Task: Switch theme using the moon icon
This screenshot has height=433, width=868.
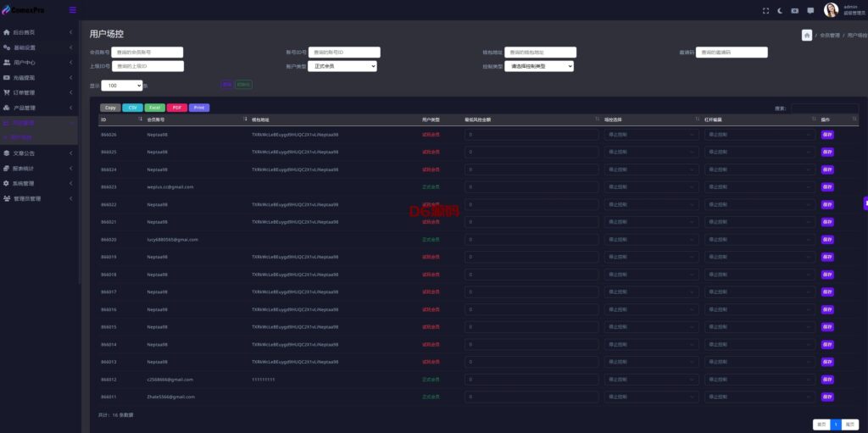Action: [x=780, y=10]
